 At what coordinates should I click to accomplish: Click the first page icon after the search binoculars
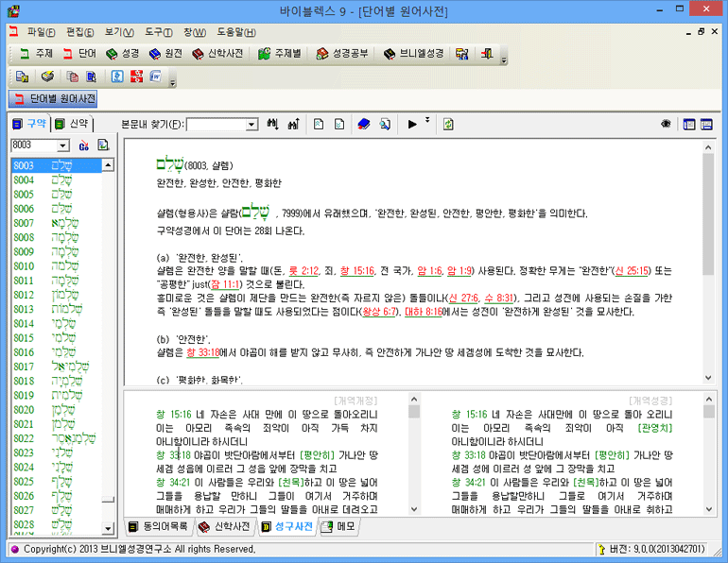(319, 125)
